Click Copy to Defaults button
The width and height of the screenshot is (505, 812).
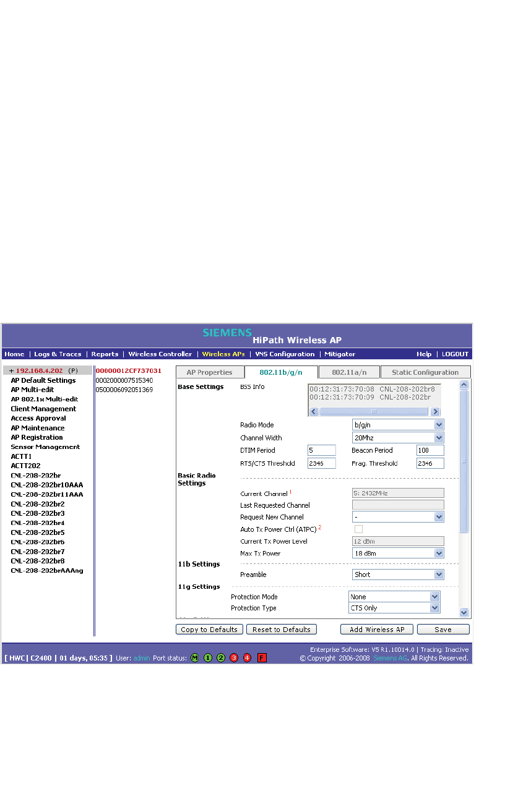209,630
